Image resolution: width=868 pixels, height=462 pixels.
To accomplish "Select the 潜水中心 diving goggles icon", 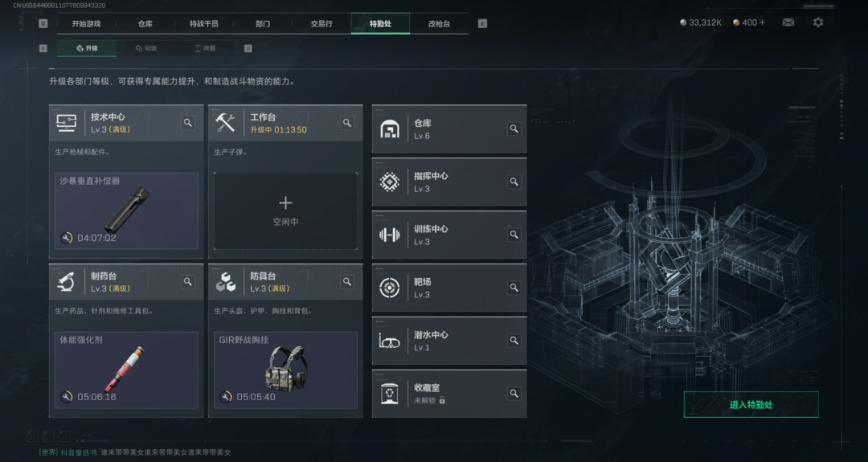I will click(390, 341).
